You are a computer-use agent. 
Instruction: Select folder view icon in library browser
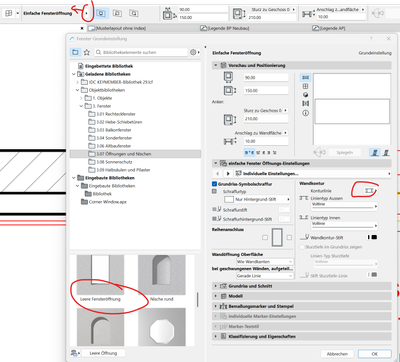coord(75,52)
